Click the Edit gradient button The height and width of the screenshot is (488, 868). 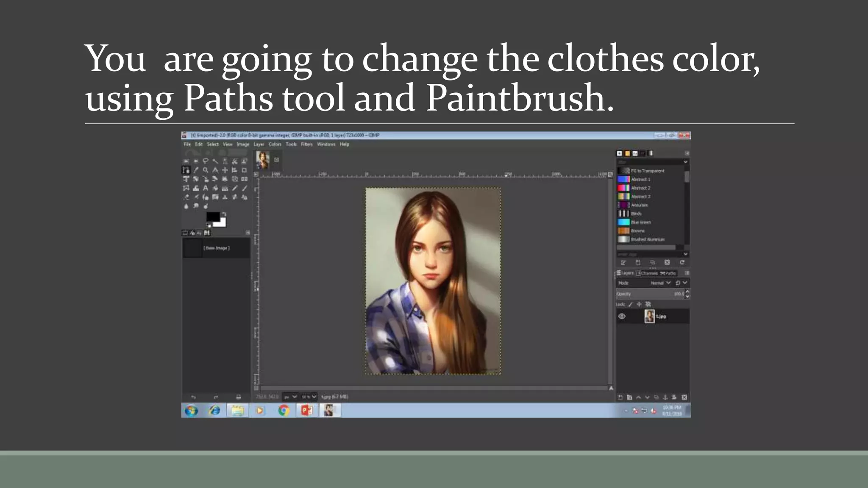(623, 263)
